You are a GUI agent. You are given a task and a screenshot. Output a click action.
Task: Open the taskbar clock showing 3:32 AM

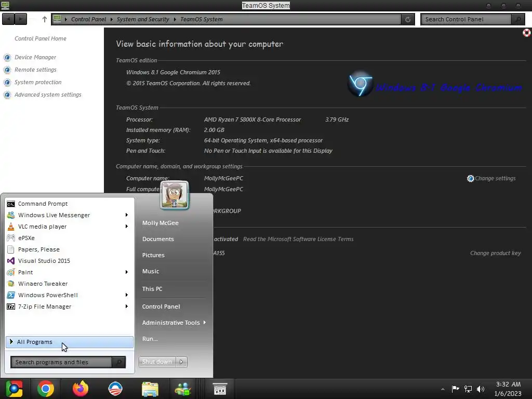pos(508,389)
